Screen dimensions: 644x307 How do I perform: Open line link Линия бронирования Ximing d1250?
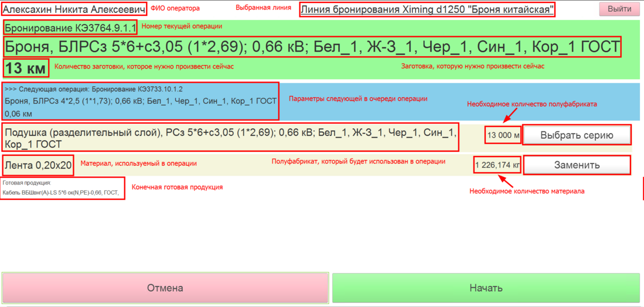(427, 9)
